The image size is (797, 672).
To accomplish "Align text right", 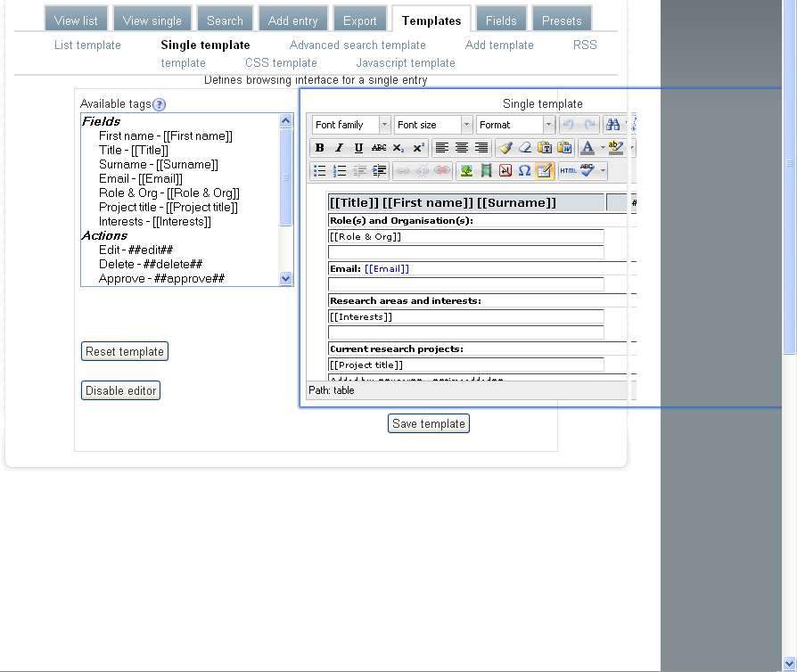I will [481, 148].
